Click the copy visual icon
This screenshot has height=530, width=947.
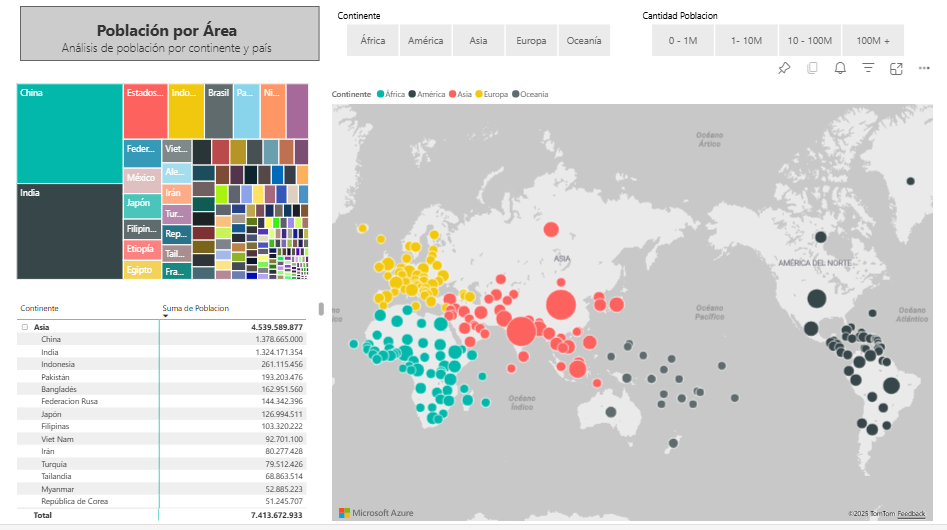(812, 68)
